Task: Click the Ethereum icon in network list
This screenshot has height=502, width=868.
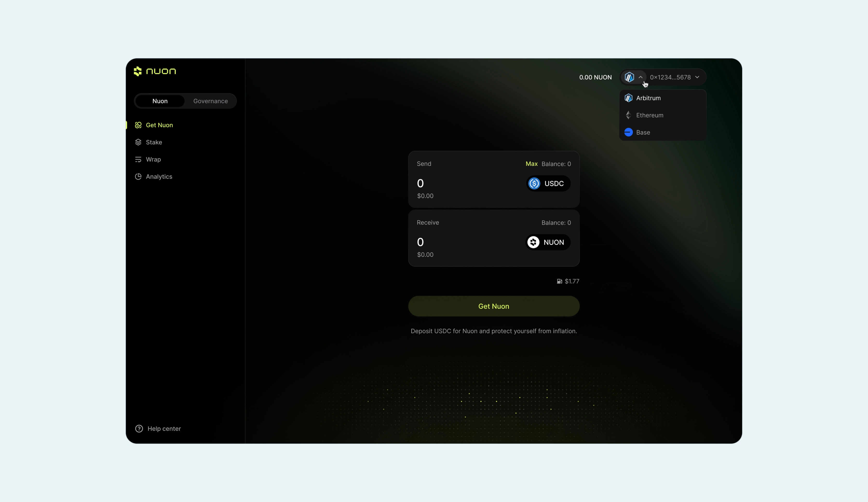Action: coord(628,115)
